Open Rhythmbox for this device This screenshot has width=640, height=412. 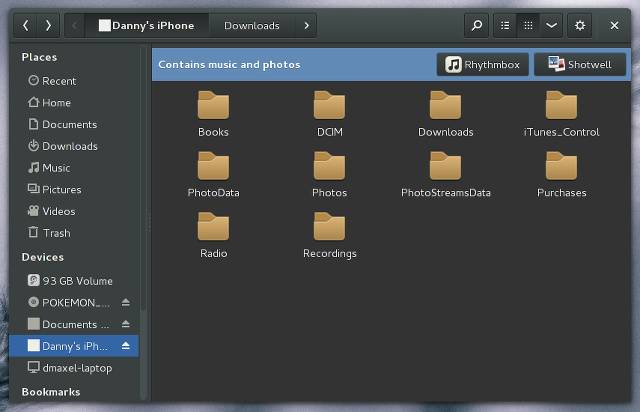(x=482, y=65)
